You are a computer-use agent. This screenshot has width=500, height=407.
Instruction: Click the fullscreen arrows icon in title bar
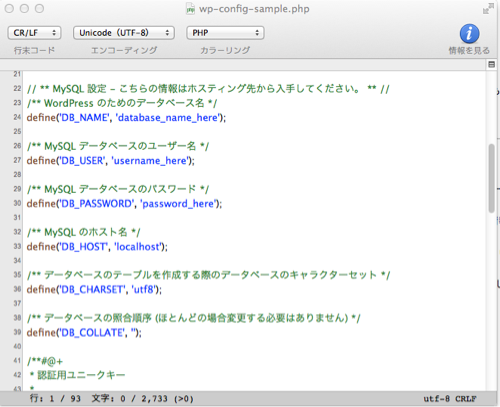pyautogui.click(x=488, y=9)
